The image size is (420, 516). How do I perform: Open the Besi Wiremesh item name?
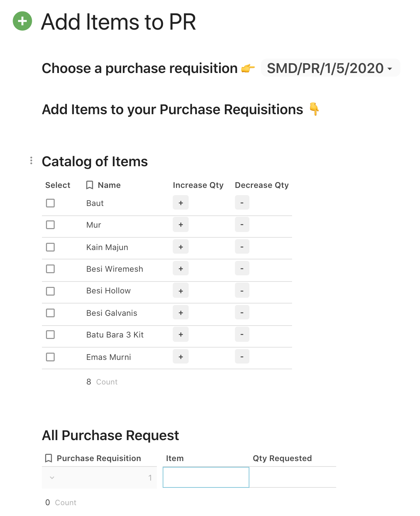coord(115,269)
